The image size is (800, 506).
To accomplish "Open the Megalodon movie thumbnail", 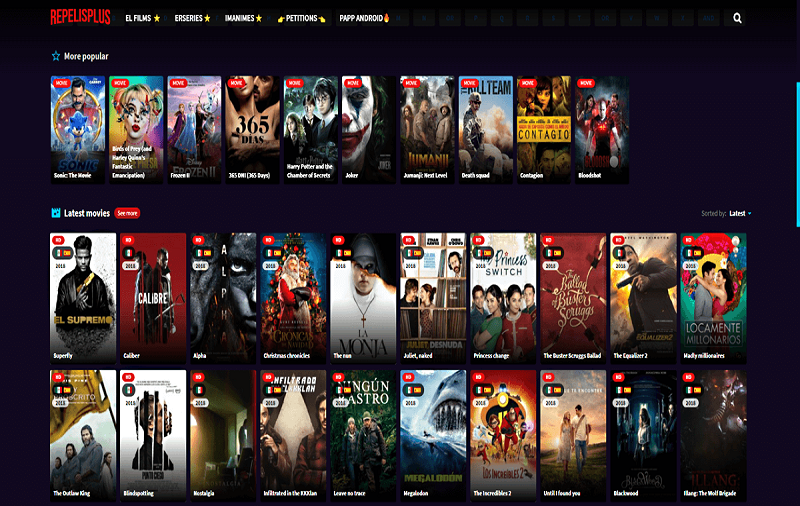I will 433,434.
